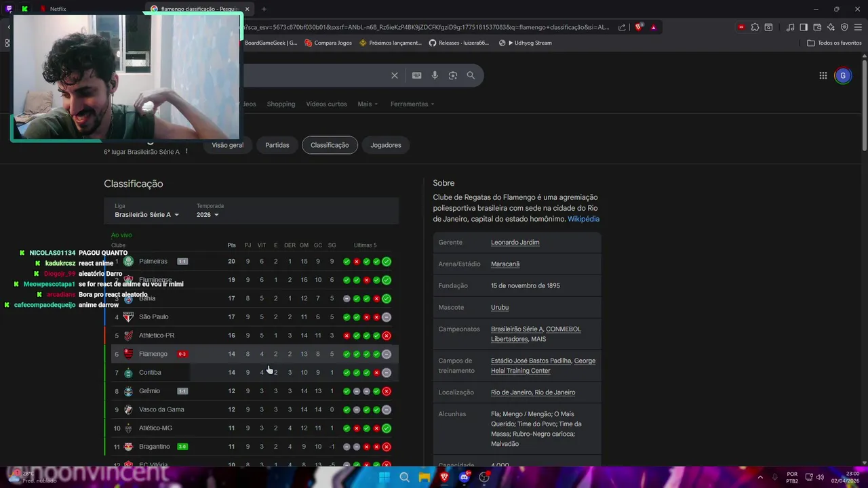Open Brave playlist music note icon
Screen dimensions: 868x488
coord(790,27)
